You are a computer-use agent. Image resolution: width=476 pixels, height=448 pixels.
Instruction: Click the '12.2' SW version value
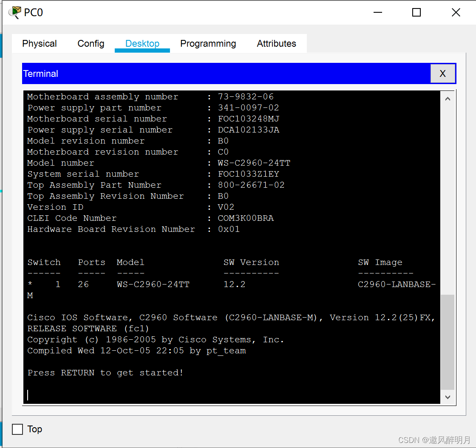(x=234, y=285)
